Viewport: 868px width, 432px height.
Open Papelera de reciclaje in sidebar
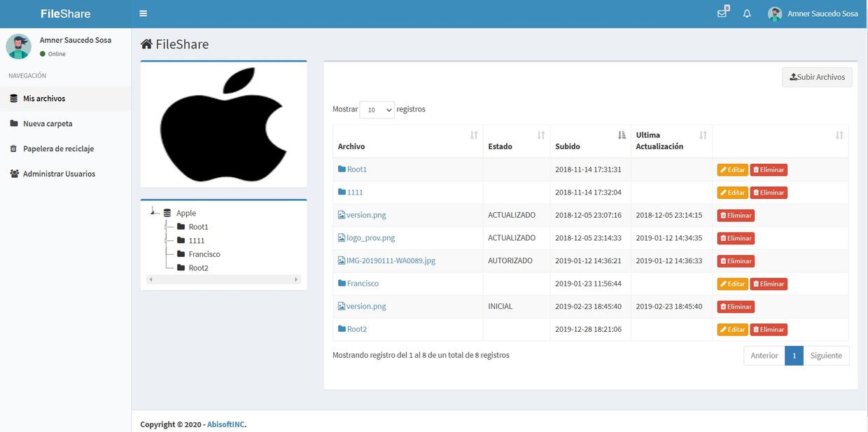click(66, 148)
